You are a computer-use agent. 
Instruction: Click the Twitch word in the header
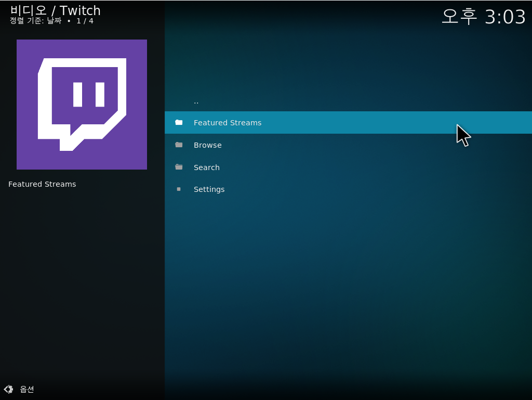80,10
